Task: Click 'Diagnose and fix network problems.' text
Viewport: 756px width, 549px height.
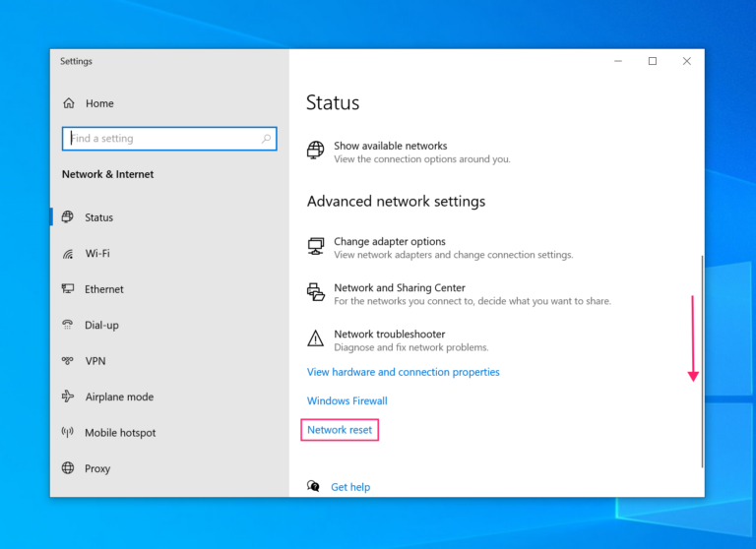Action: point(411,347)
